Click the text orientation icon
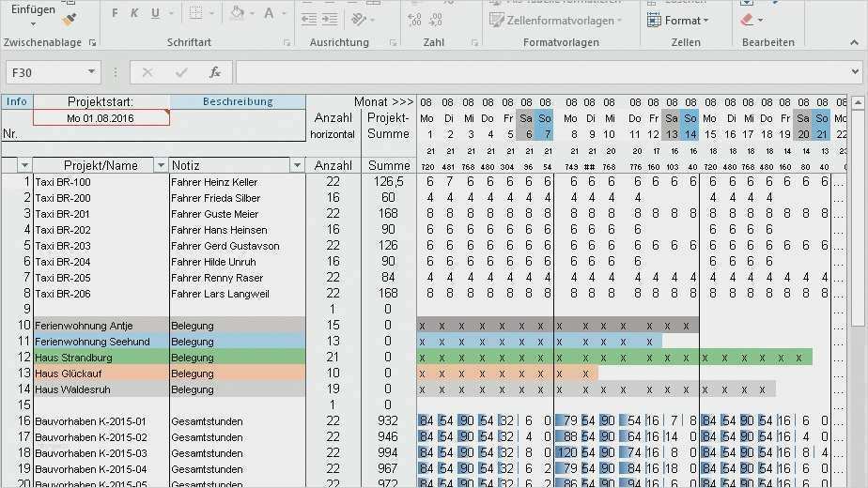The width and height of the screenshot is (868, 488). (359, 20)
